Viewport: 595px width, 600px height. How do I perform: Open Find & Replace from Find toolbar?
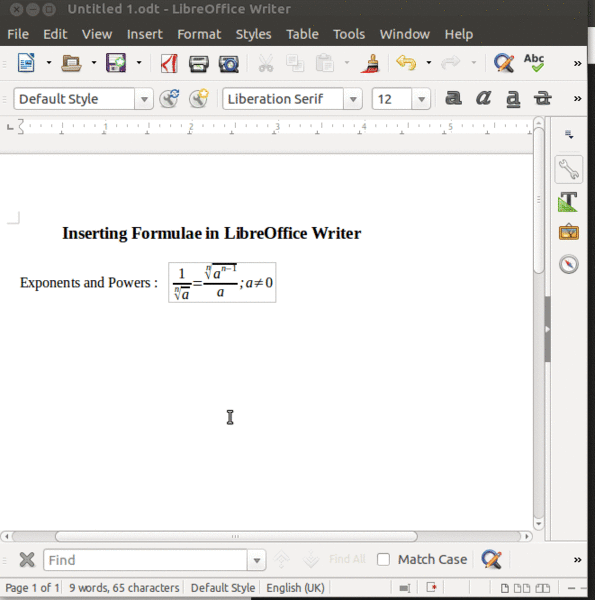pos(491,559)
